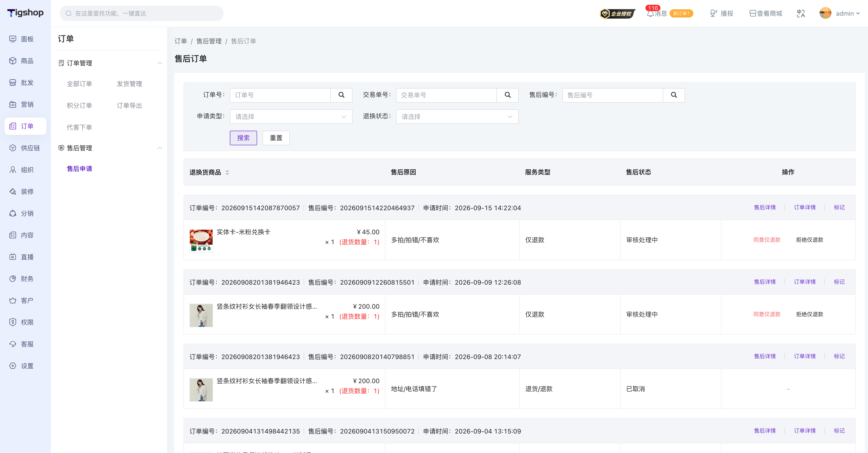Open the 消息 notifications bell
The width and height of the screenshot is (868, 453).
pyautogui.click(x=657, y=13)
